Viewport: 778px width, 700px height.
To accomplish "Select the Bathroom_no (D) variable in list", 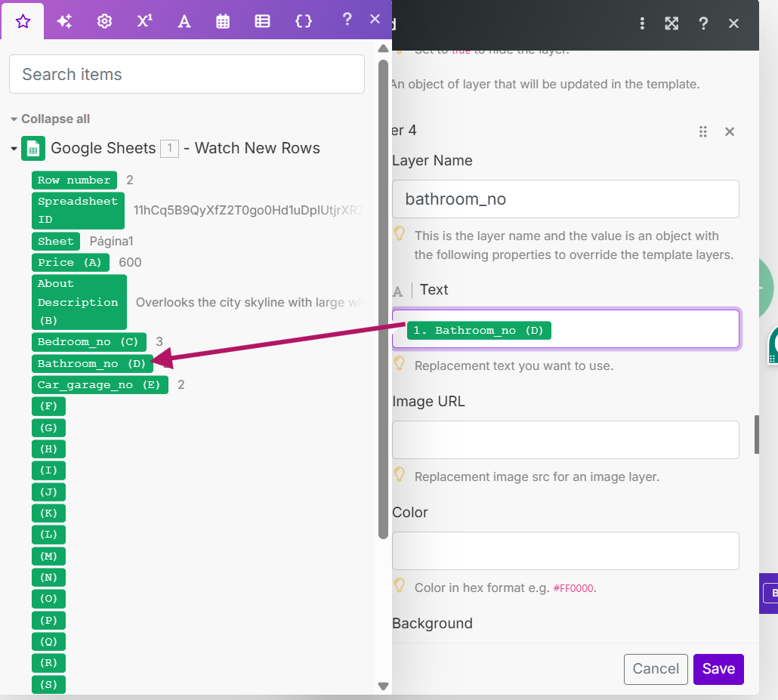I will click(x=92, y=364).
